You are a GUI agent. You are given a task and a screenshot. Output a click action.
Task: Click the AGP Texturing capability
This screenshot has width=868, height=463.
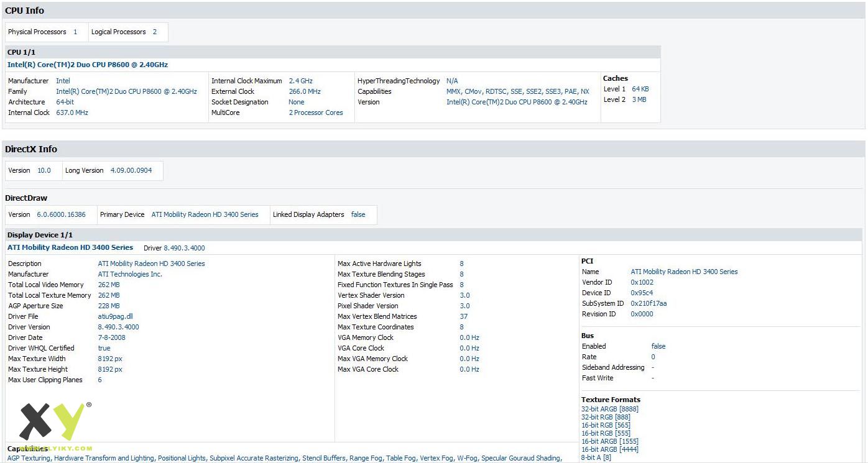point(28,458)
